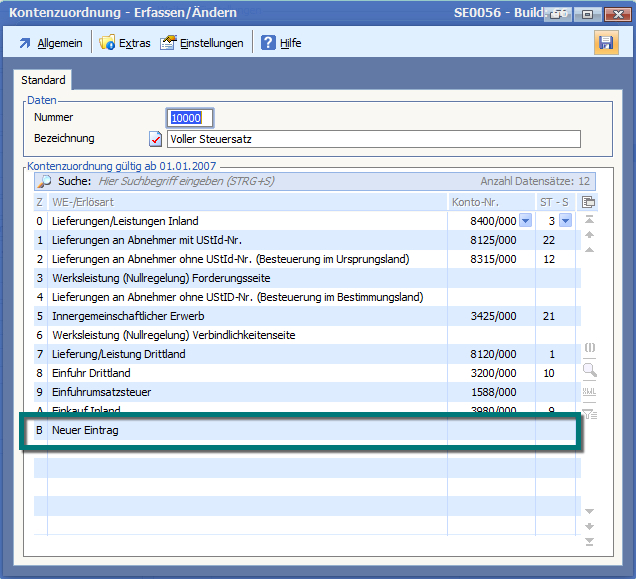
Task: Open the Extras menu
Action: click(125, 43)
